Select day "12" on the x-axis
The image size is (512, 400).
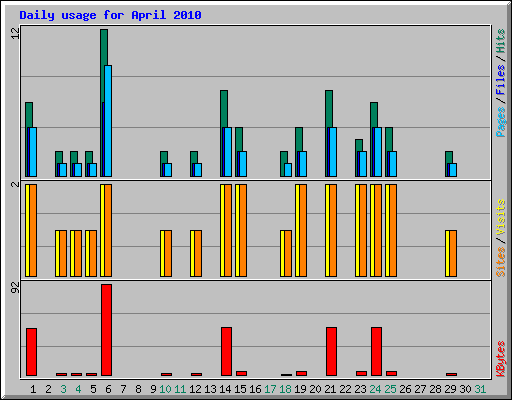195,389
